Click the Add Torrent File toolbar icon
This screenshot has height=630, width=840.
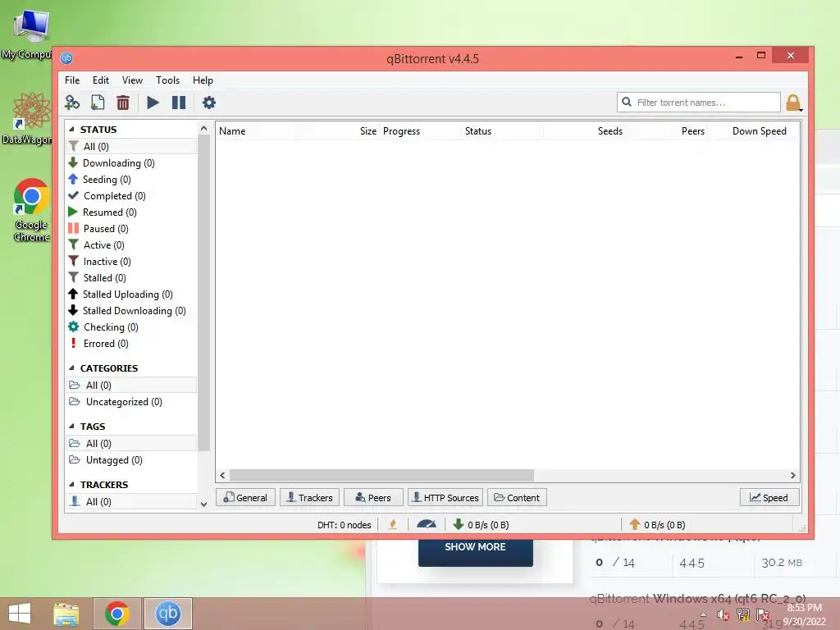tap(98, 103)
